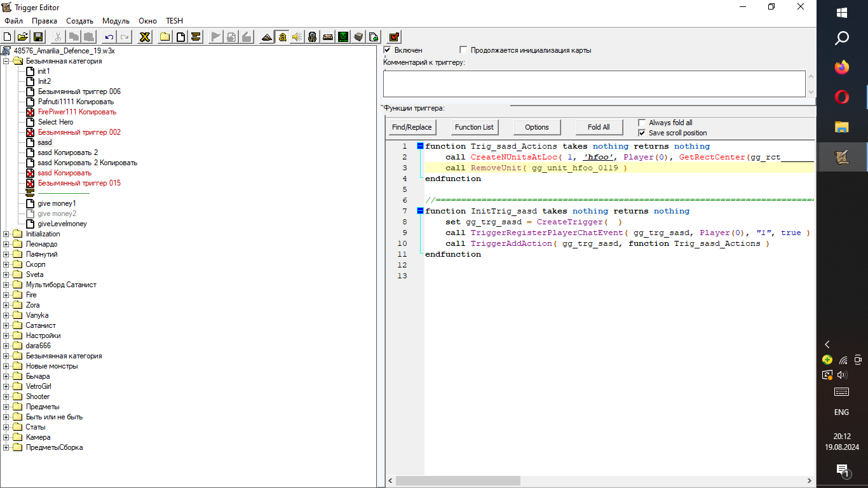Collapse the first Безымянная категория folder

(x=6, y=61)
